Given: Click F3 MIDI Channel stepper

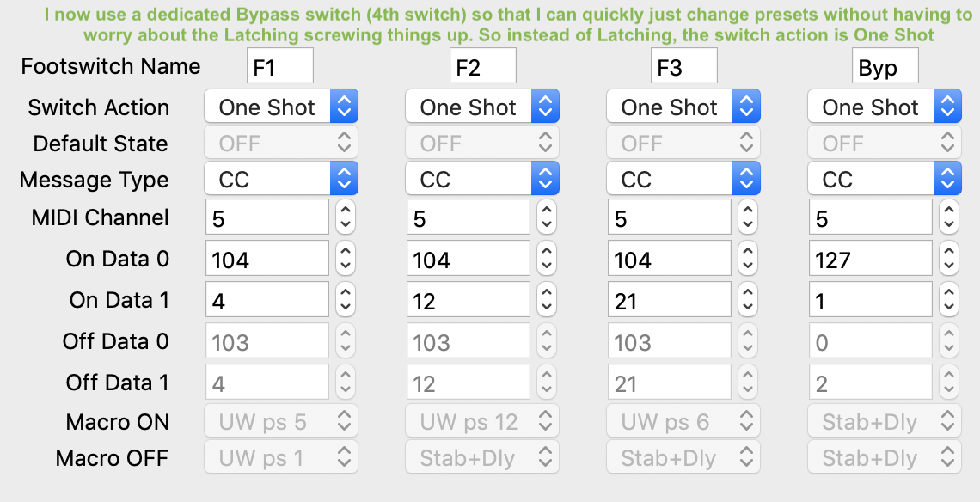Looking at the screenshot, I should [748, 217].
